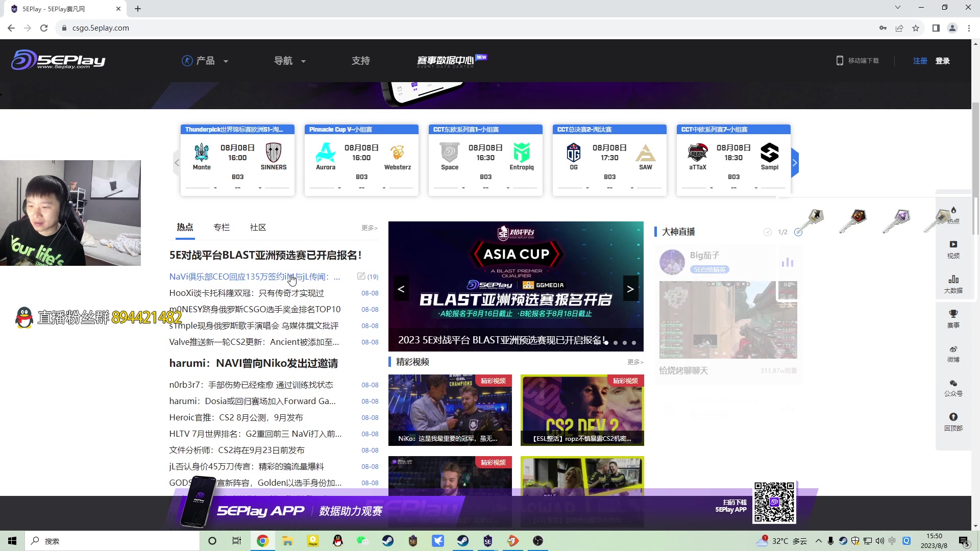This screenshot has width=980, height=551.
Task: Open headline 5E对战平台BLAST亚洲预选赛已开启报名
Action: click(x=265, y=255)
